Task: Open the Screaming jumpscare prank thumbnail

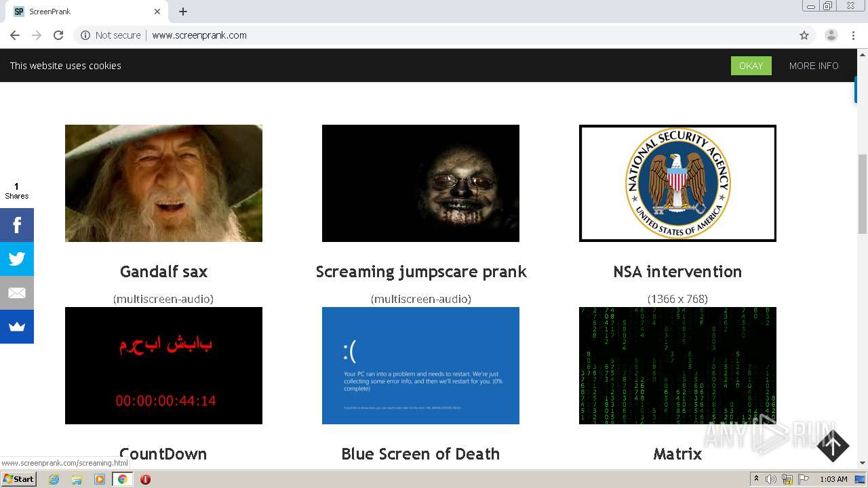Action: [x=420, y=183]
